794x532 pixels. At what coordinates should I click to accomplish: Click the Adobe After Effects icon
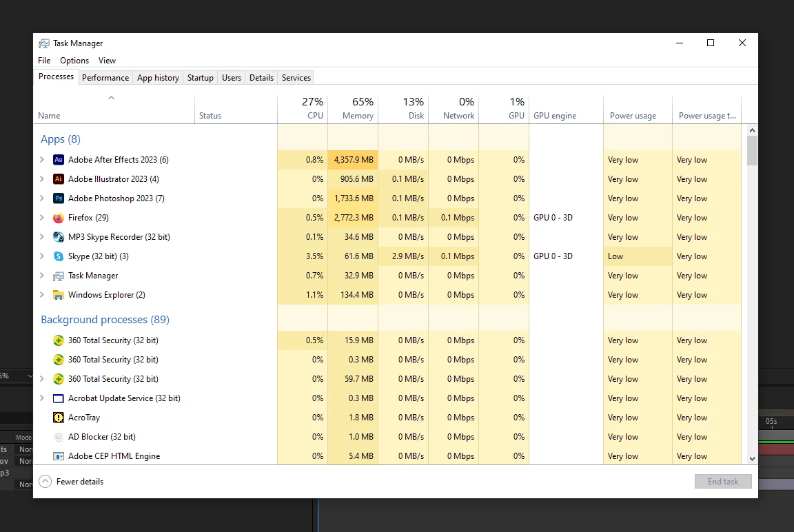tap(58, 160)
